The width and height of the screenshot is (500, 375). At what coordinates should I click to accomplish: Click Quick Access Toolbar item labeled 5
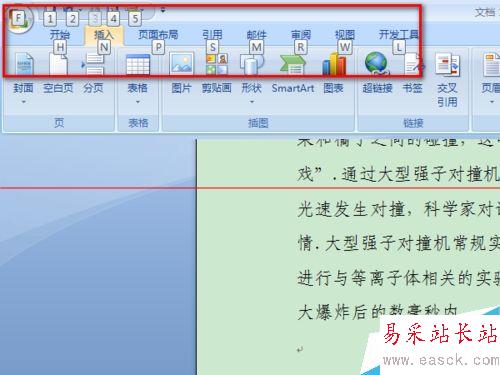click(135, 19)
